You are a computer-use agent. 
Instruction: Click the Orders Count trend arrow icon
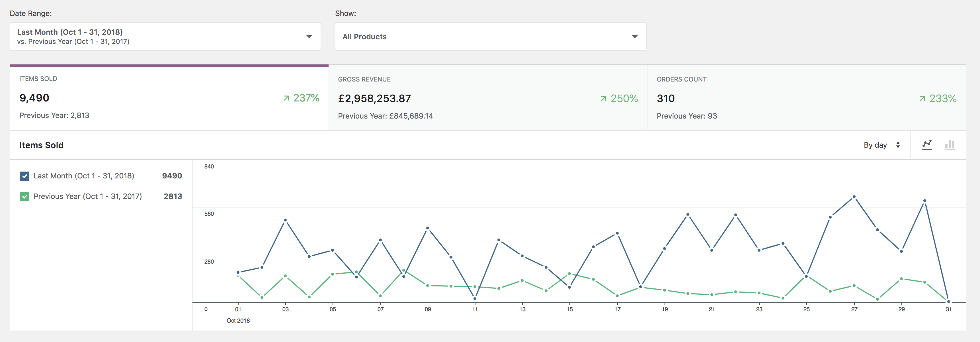922,99
